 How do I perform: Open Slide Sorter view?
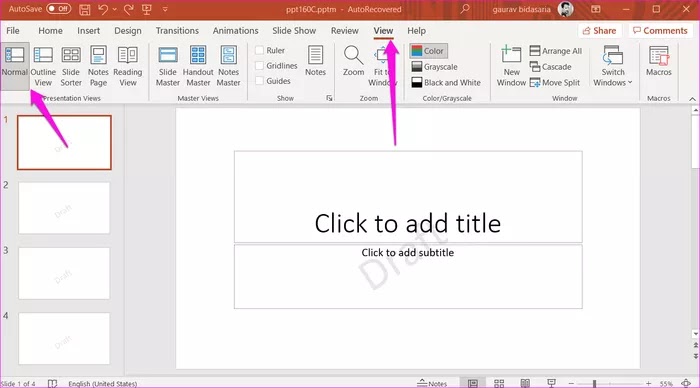pos(71,66)
